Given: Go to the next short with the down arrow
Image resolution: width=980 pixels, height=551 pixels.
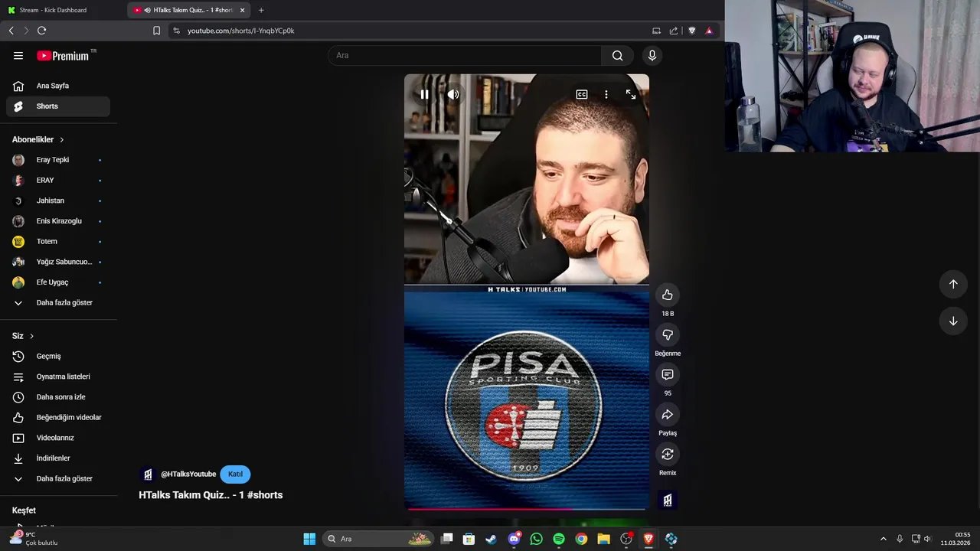Looking at the screenshot, I should click(953, 321).
